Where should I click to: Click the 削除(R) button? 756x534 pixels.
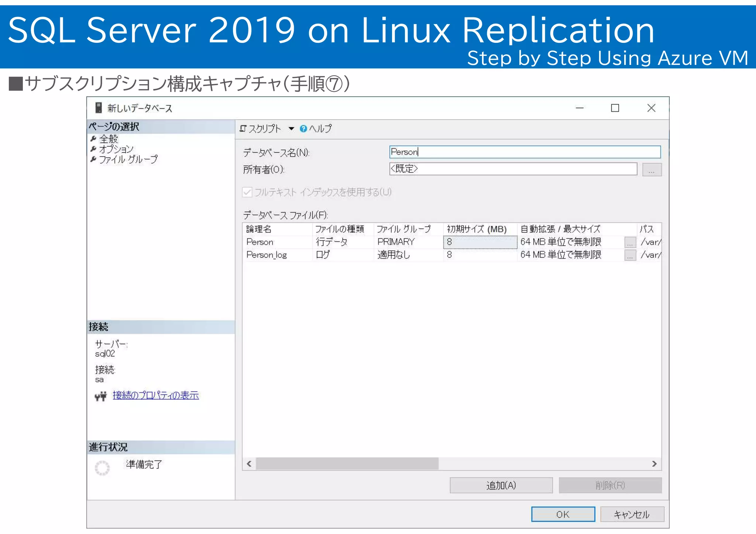pyautogui.click(x=610, y=486)
